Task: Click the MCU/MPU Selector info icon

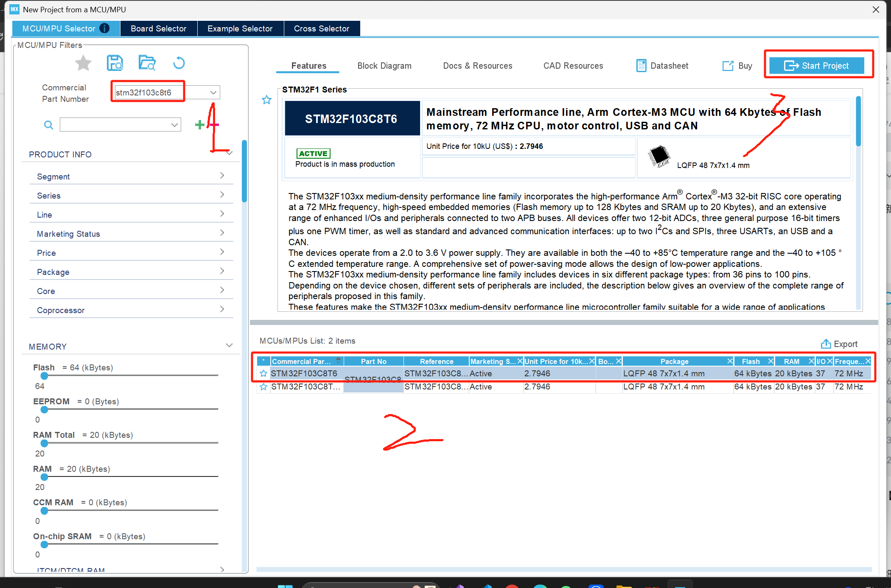Action: click(105, 28)
